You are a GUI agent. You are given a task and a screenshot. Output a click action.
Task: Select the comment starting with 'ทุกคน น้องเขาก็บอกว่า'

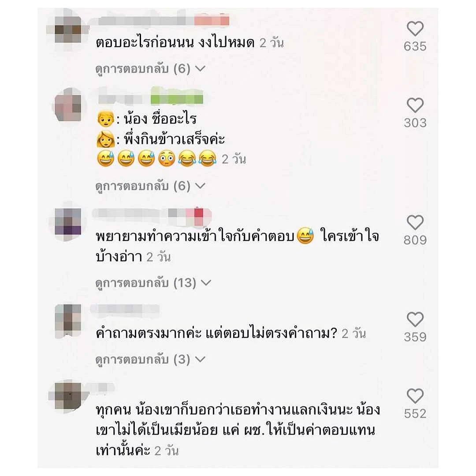[x=238, y=430]
